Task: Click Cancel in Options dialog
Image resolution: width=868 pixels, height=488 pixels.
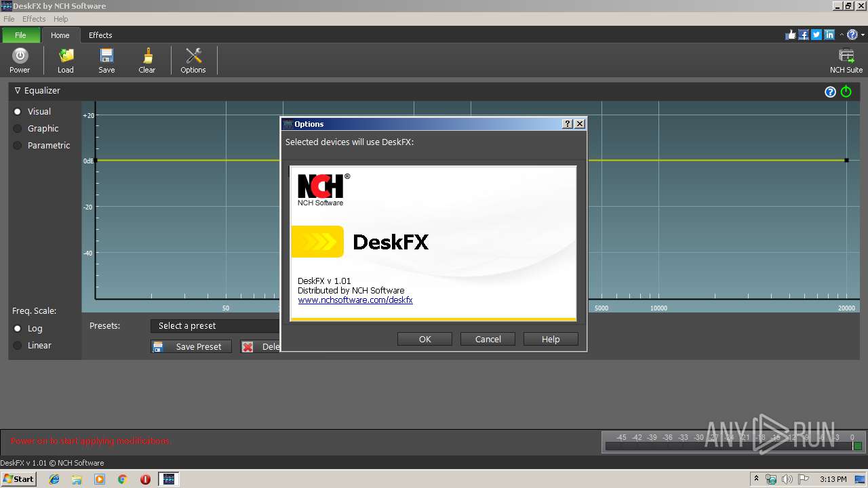Action: pos(488,339)
